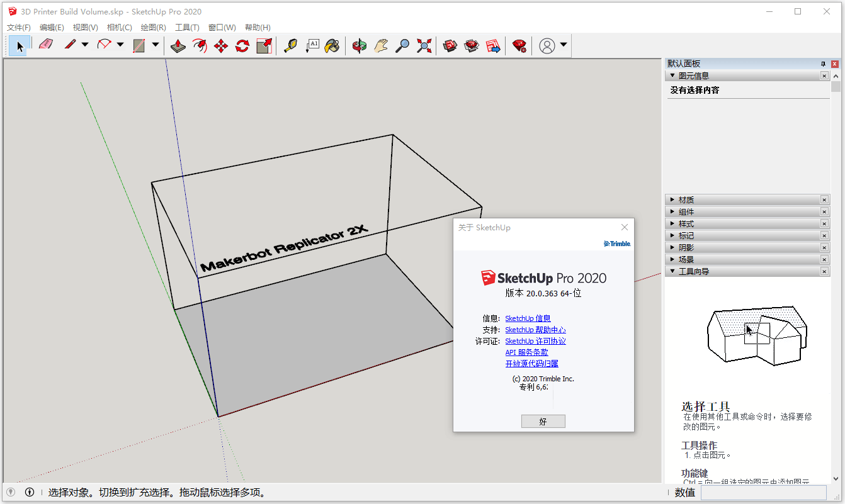Select the arrow Select tool
This screenshot has height=504, width=845.
pyautogui.click(x=20, y=45)
